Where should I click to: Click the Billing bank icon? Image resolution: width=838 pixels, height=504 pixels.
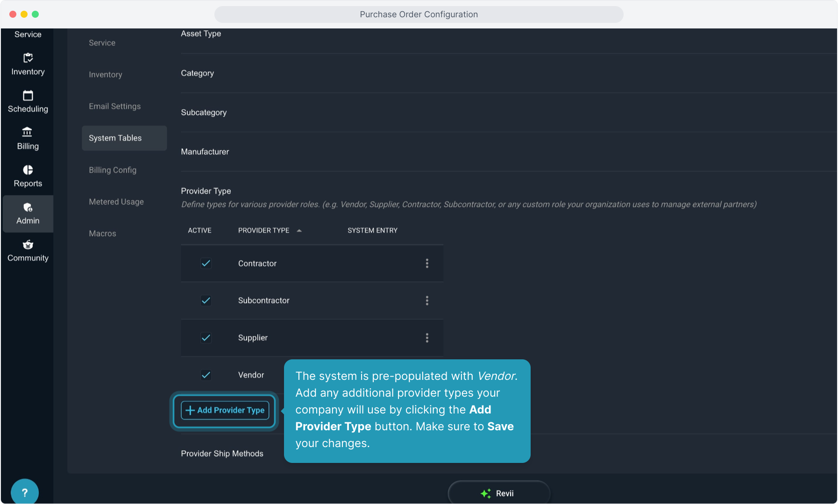[x=28, y=133]
